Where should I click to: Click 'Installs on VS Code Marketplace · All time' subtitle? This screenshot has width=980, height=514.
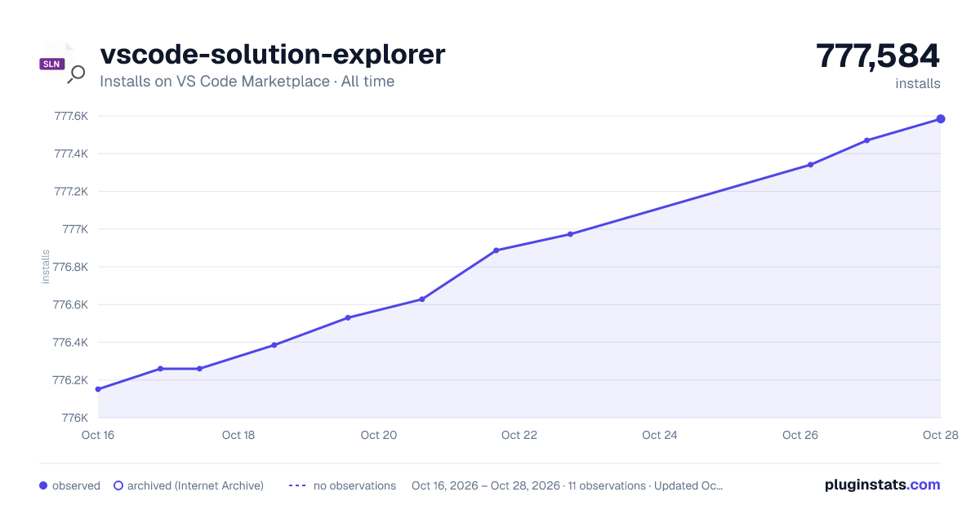pos(247,82)
